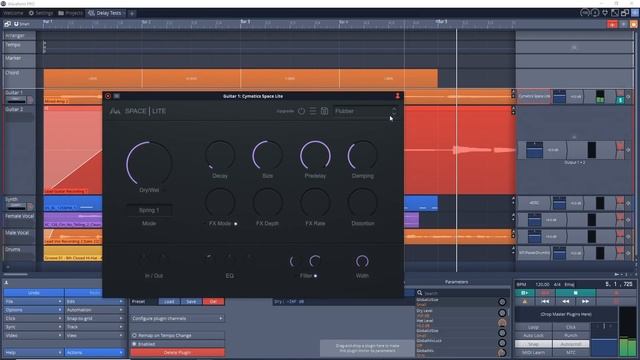Viewport: 640px width, 360px height.
Task: Toggle the Filter enable dot
Action: (315, 276)
